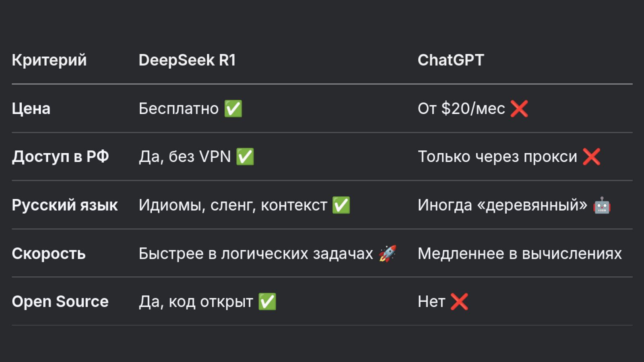Click red cross next to Нет
This screenshot has height=362, width=644.
coord(459,302)
